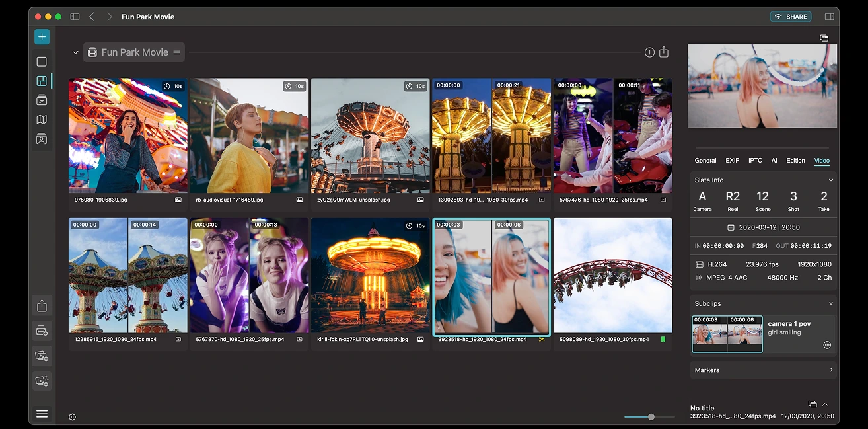Click the No title text at bottom
868x429 pixels.
pyautogui.click(x=702, y=409)
